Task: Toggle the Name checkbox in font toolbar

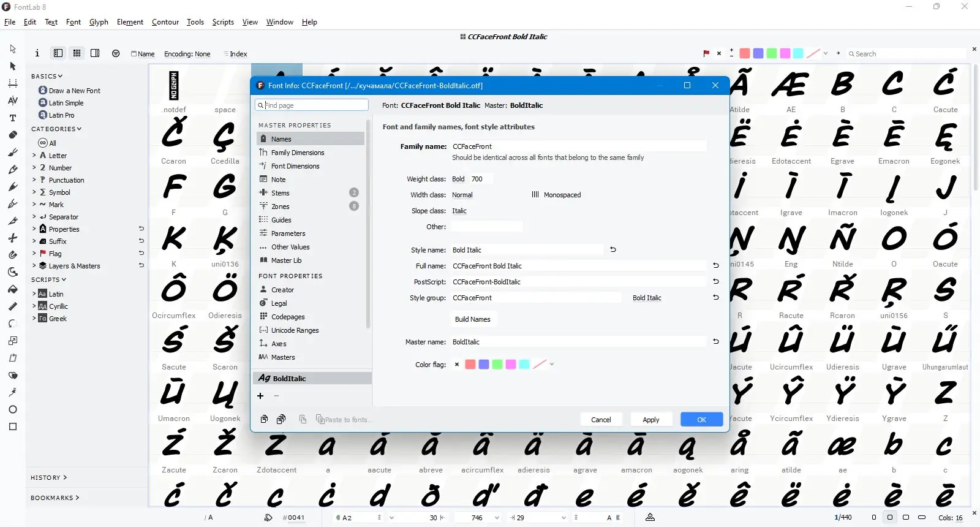Action: pos(143,54)
